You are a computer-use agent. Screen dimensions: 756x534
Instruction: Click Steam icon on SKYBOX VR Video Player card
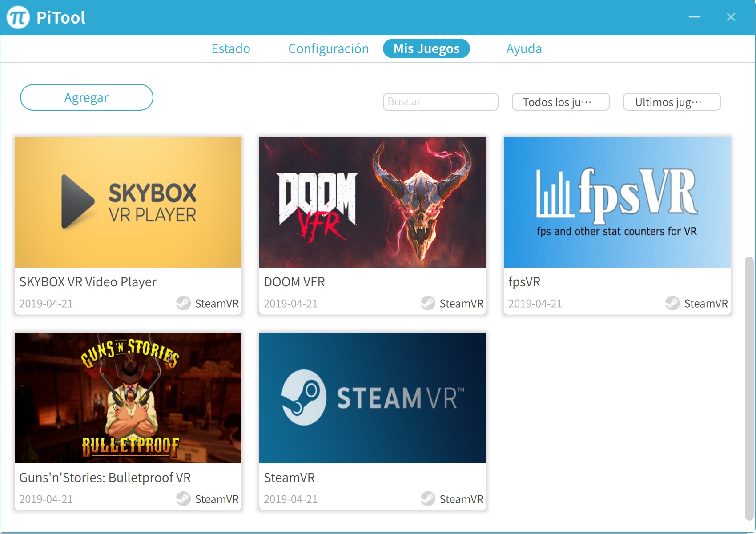[183, 303]
